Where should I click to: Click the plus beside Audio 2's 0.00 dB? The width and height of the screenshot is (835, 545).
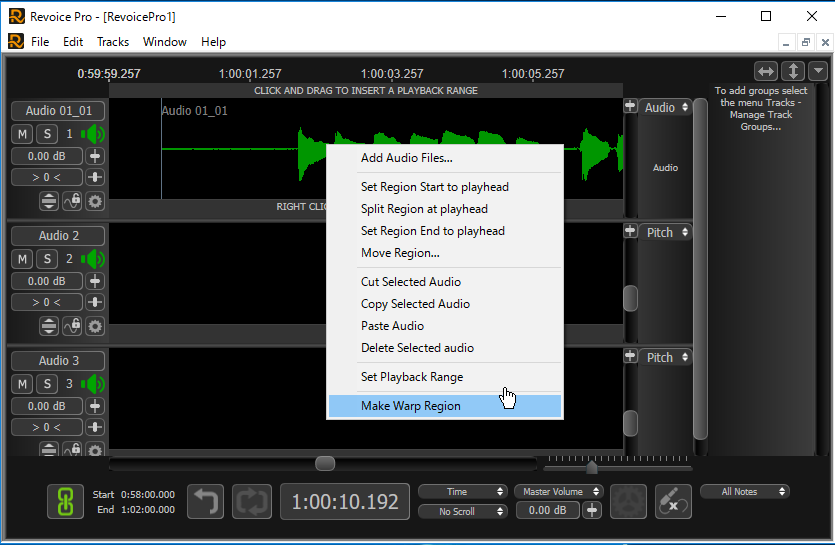[95, 281]
